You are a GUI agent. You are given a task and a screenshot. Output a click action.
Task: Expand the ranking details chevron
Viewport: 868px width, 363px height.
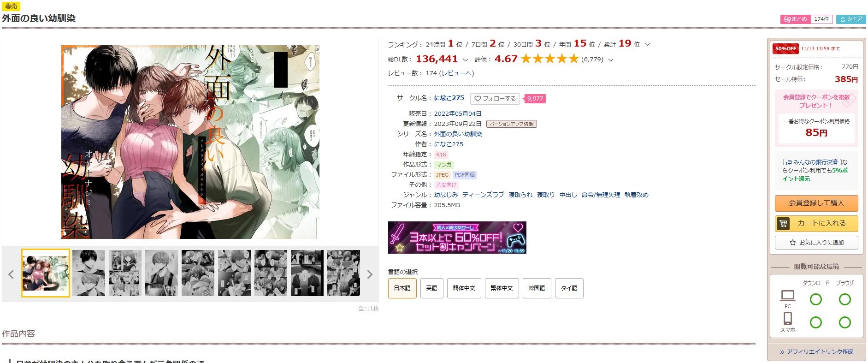coord(647,45)
